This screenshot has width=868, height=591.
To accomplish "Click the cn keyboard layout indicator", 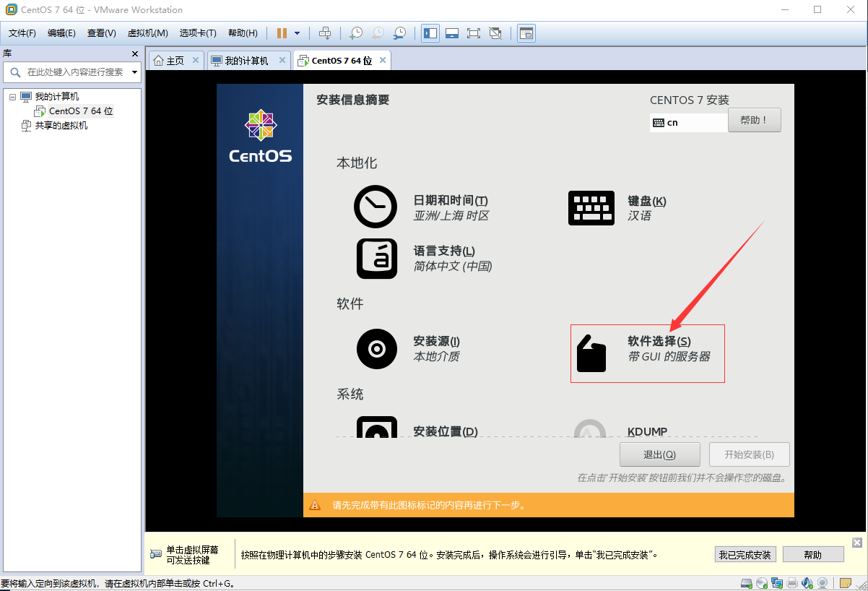I will [688, 123].
